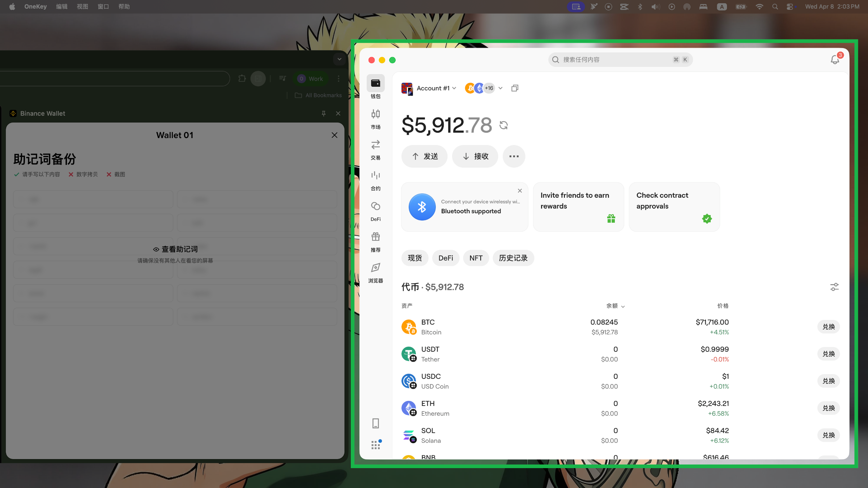Screen dimensions: 868x488
Task: Open browser extensions puzzle icon
Action: point(242,78)
